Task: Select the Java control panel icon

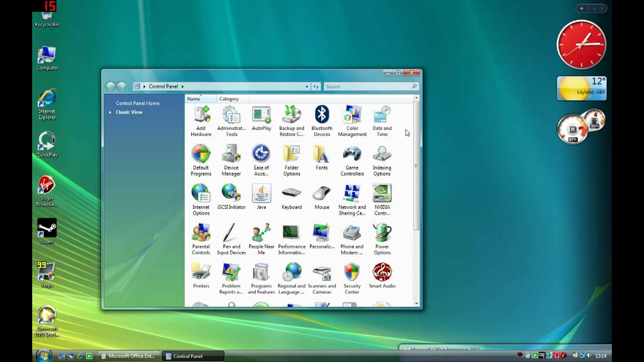Action: pyautogui.click(x=261, y=195)
